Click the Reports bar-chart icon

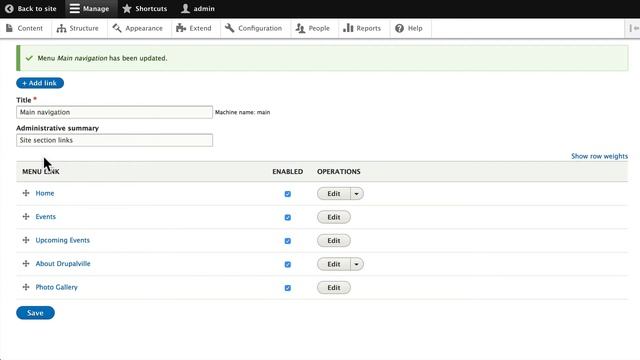click(x=348, y=28)
